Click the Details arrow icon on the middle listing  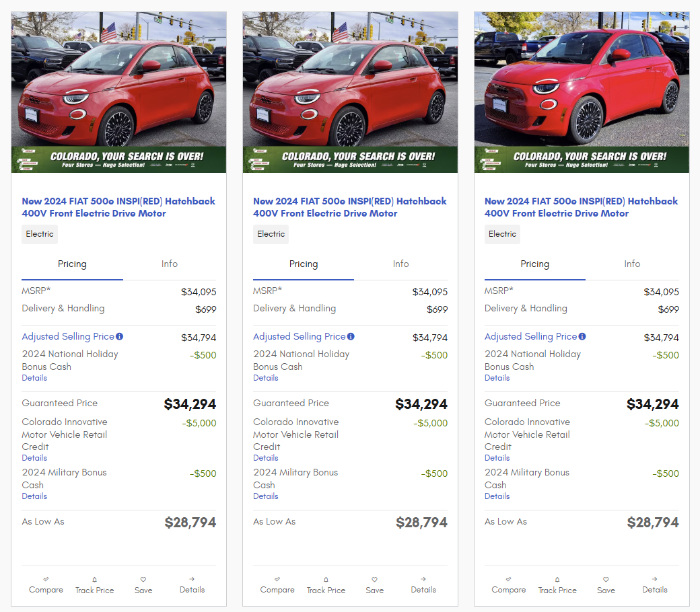pyautogui.click(x=423, y=579)
